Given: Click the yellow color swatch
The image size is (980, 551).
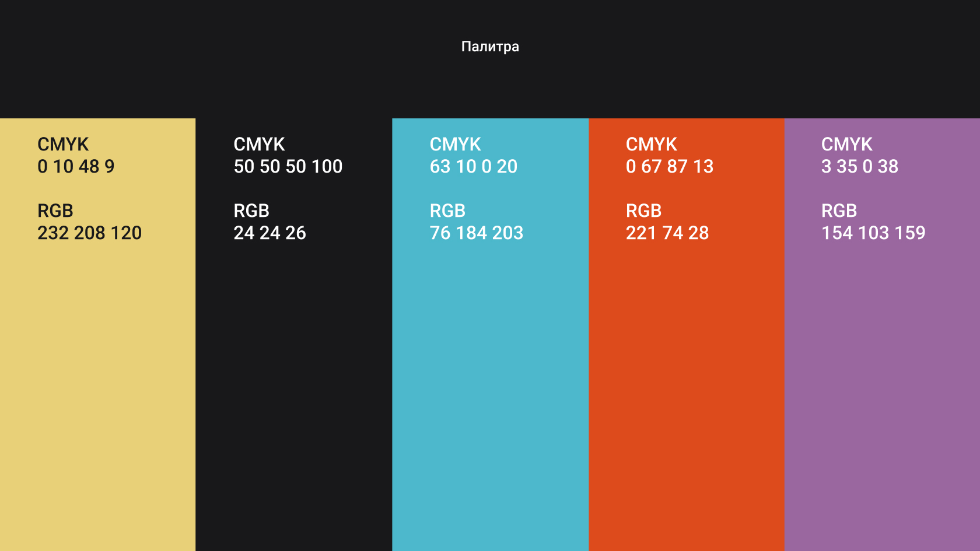Looking at the screenshot, I should [97, 335].
